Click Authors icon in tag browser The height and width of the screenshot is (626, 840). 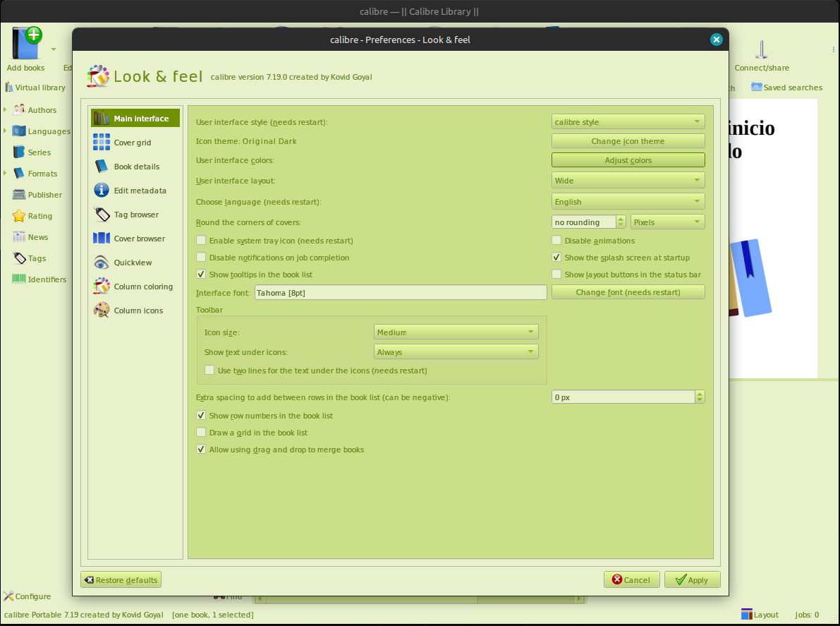19,109
